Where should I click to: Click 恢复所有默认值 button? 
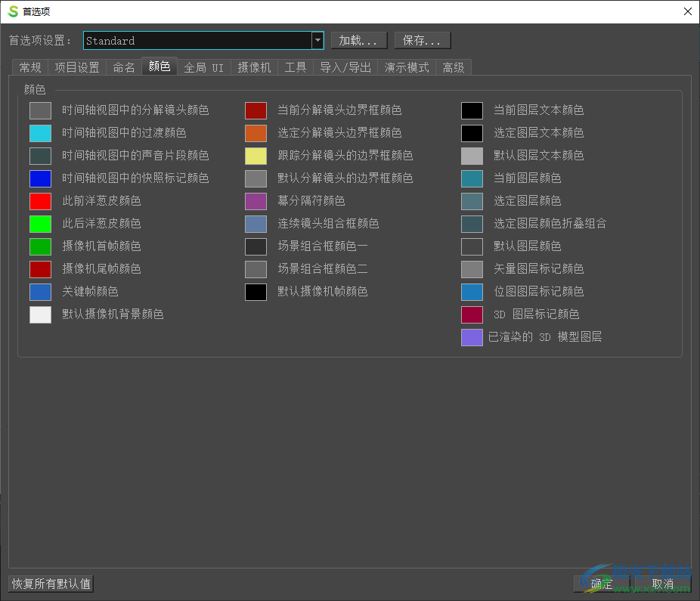pyautogui.click(x=51, y=584)
